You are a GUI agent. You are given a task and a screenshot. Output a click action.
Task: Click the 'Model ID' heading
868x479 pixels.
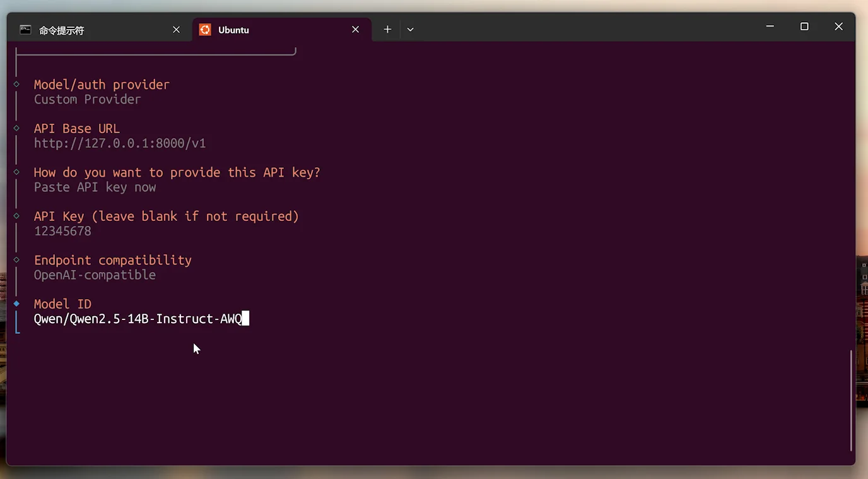pyautogui.click(x=62, y=304)
